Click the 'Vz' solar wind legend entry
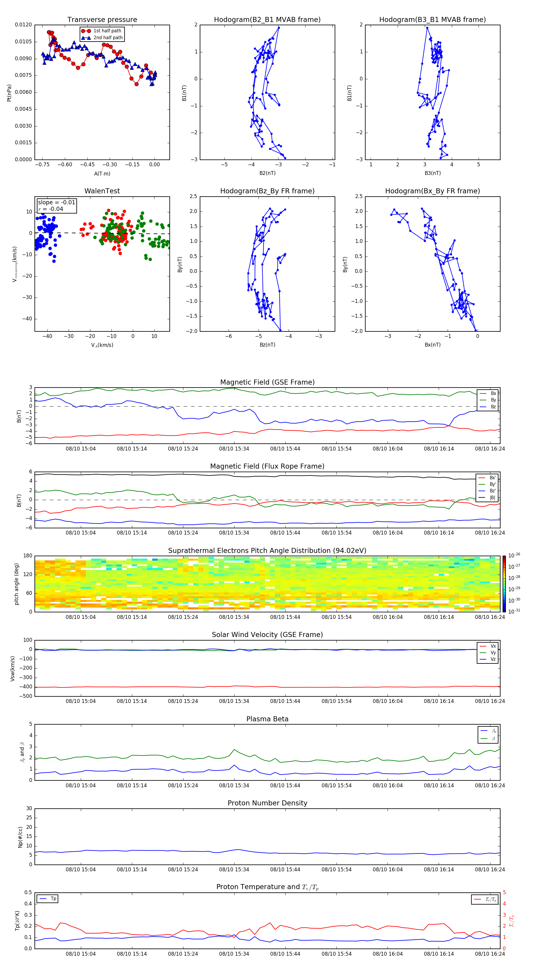 coord(488,659)
